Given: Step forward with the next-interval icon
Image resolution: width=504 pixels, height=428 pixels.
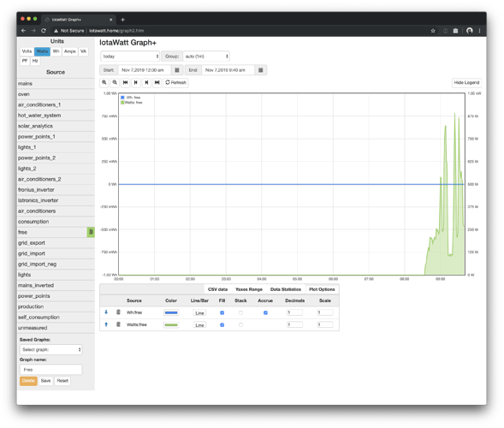Looking at the screenshot, I should pyautogui.click(x=146, y=83).
